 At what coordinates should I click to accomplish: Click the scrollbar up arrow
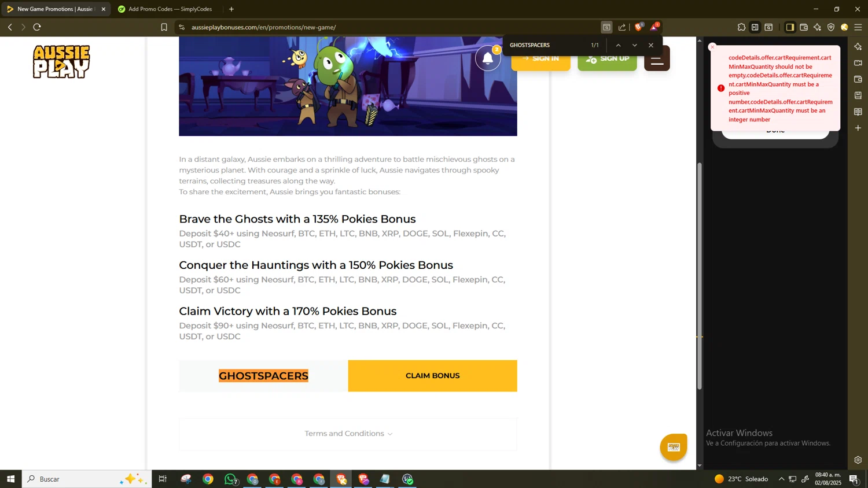700,40
